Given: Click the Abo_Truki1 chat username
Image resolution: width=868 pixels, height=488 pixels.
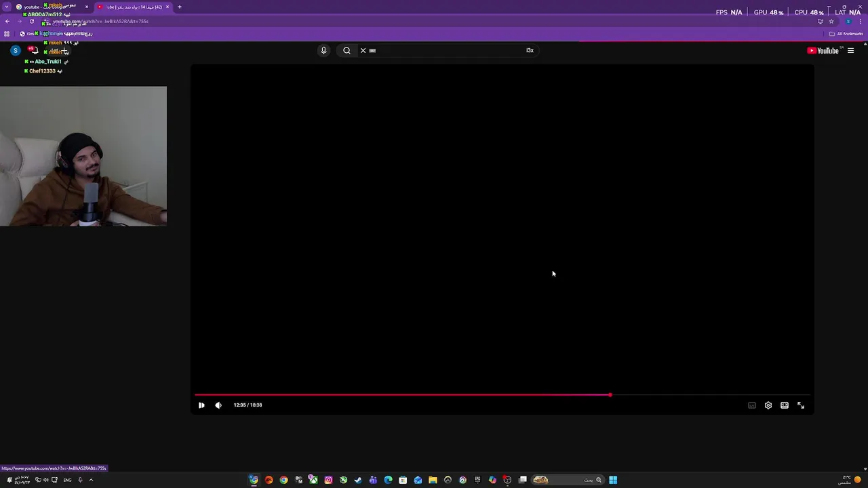Looking at the screenshot, I should point(47,62).
